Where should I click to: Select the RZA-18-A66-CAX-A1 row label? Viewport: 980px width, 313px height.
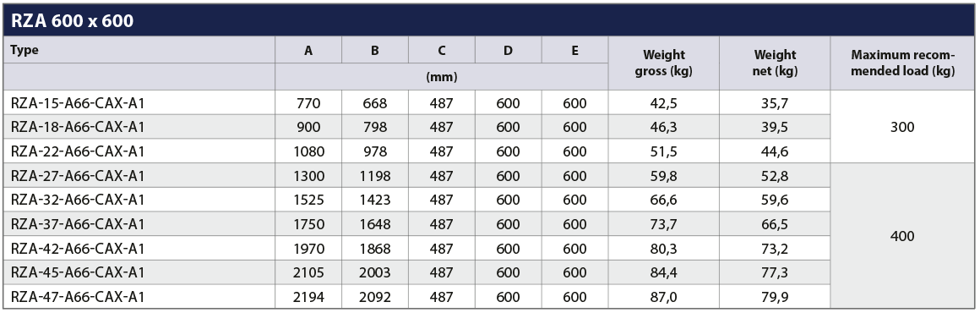pos(78,127)
